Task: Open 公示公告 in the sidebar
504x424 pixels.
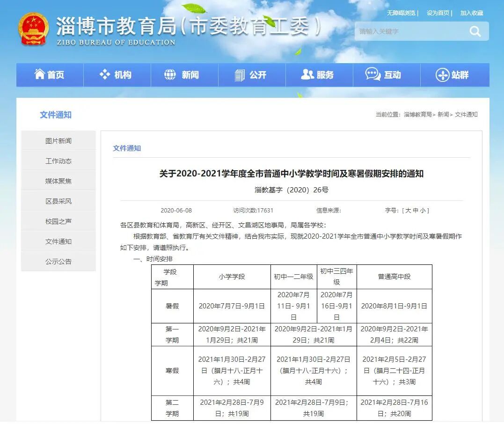Action: click(58, 261)
